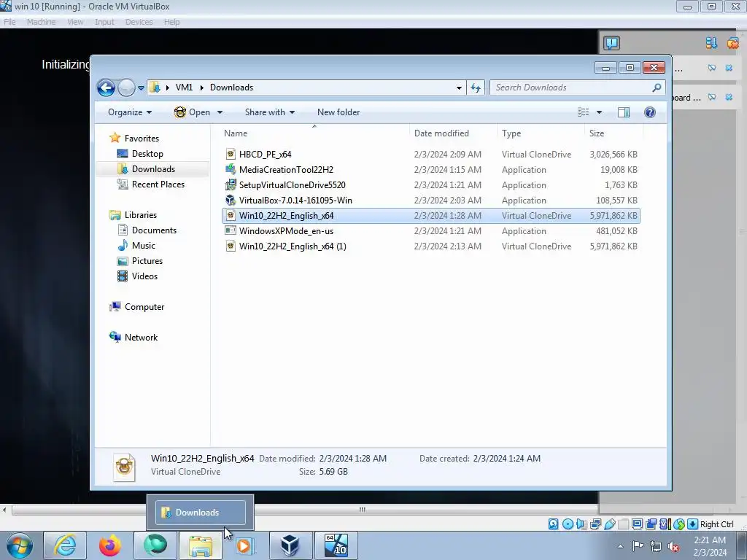747x560 pixels.
Task: Open the Windows Start menu orb
Action: [x=20, y=545]
